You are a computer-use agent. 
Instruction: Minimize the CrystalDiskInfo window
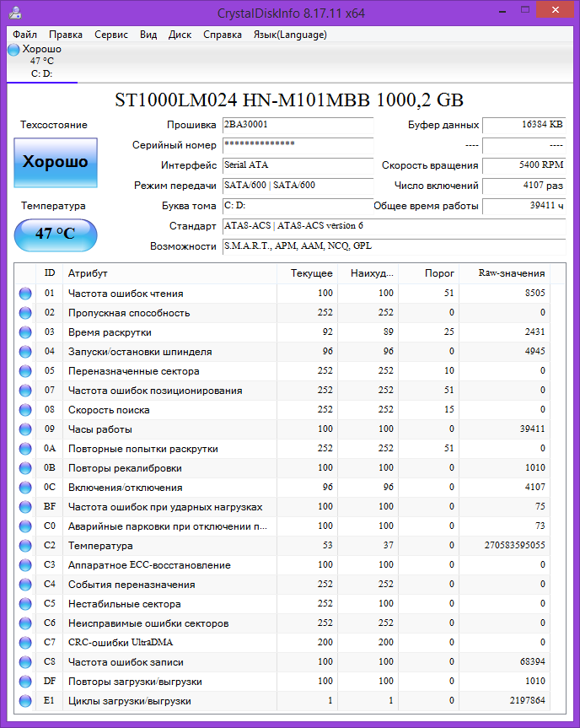pos(502,11)
